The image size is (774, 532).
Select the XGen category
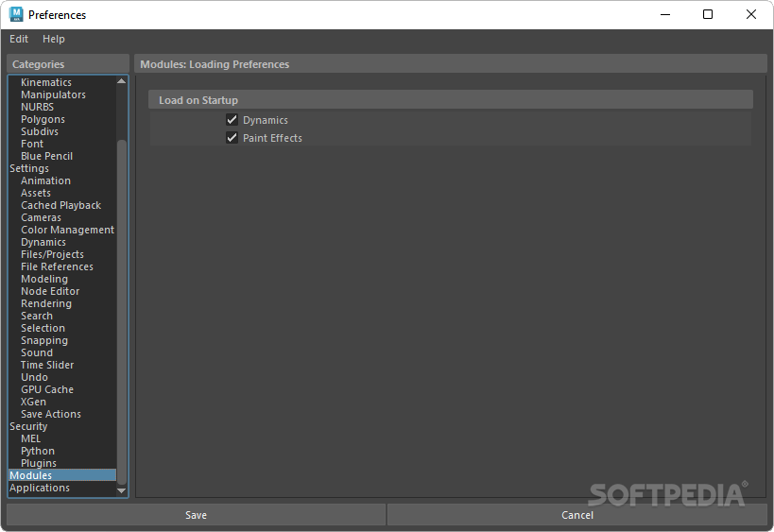(x=34, y=403)
